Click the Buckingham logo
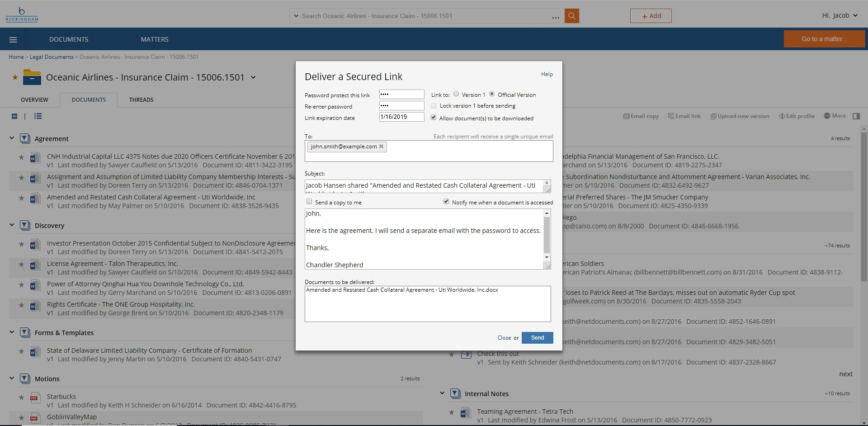Viewport: 868px width, 426px height. pos(22,15)
